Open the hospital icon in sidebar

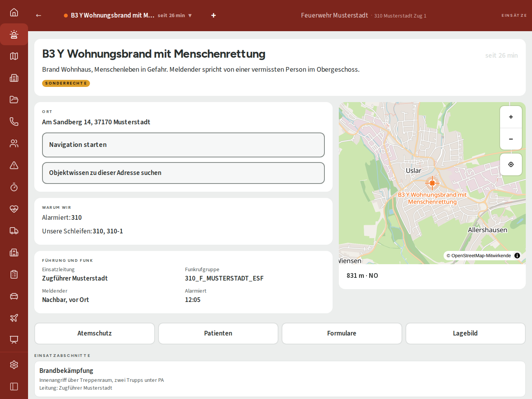14,252
